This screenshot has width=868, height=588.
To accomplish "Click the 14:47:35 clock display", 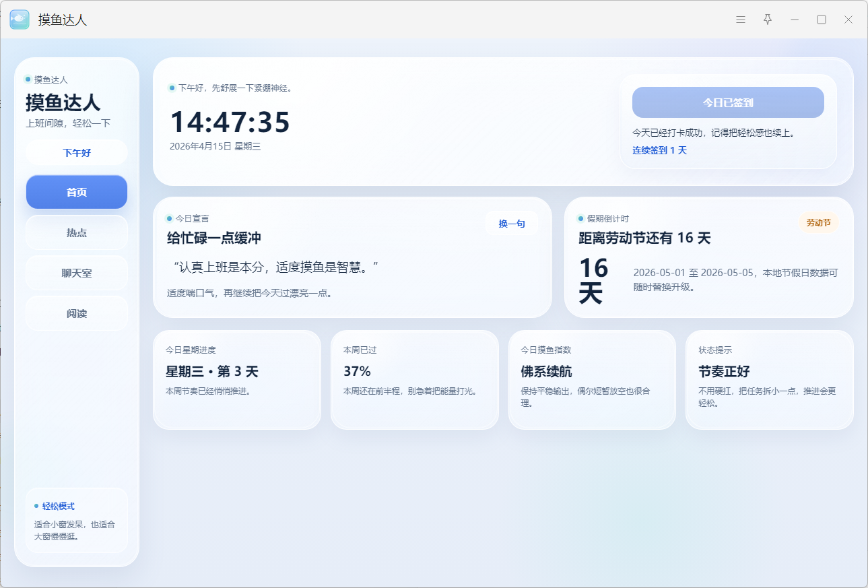I will [230, 122].
